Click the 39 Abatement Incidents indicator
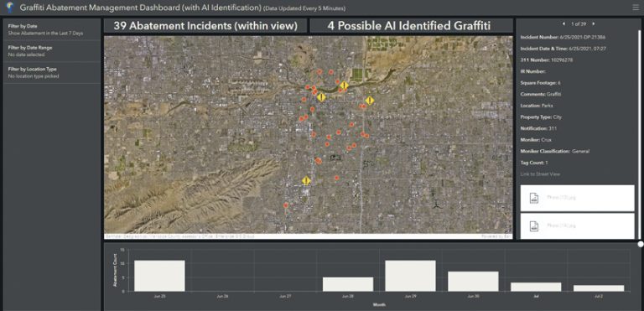The height and width of the screenshot is (311, 644). coord(205,25)
